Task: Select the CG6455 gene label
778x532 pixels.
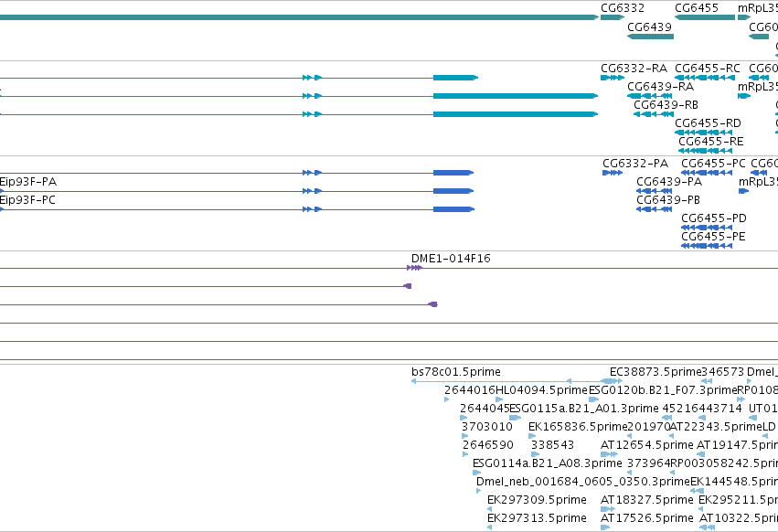Action: point(696,8)
